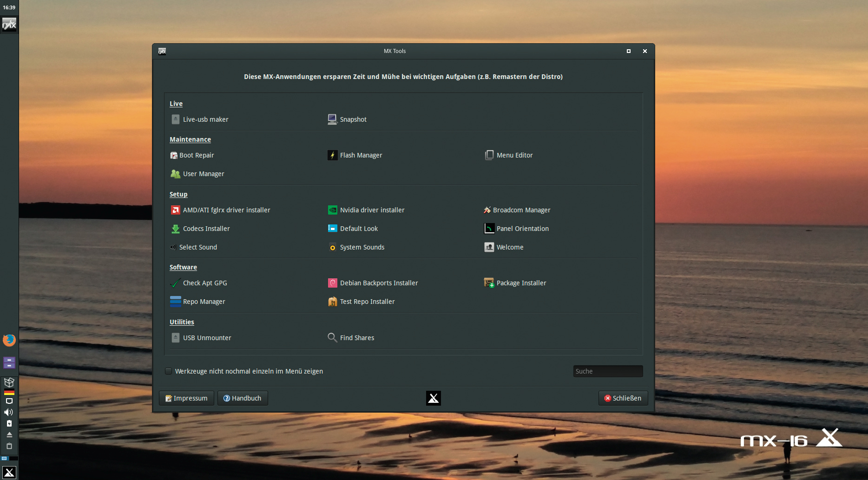Open the Menu Editor
The image size is (868, 480).
point(509,155)
